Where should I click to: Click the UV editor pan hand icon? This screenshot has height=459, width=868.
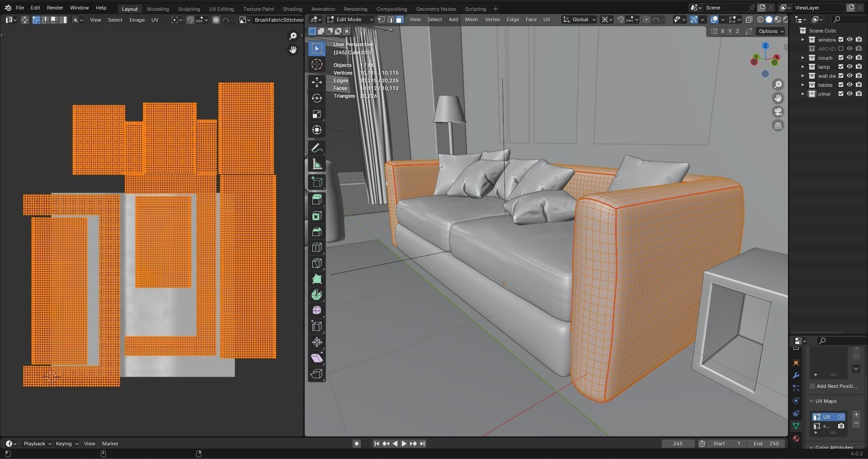pyautogui.click(x=293, y=50)
